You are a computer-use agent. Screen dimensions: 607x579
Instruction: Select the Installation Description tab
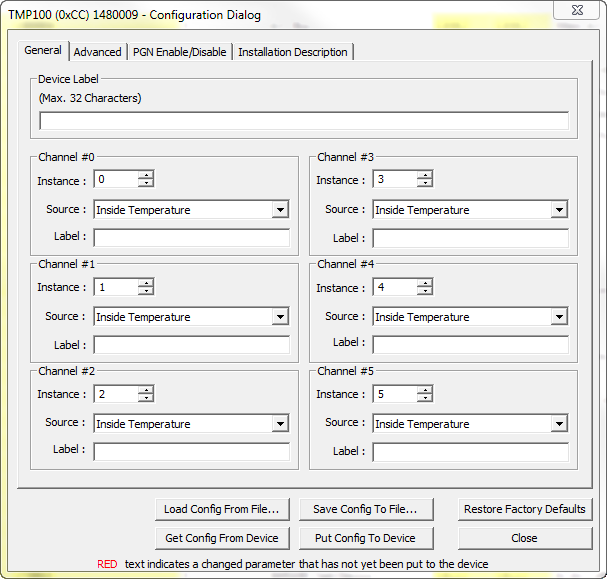pos(293,52)
